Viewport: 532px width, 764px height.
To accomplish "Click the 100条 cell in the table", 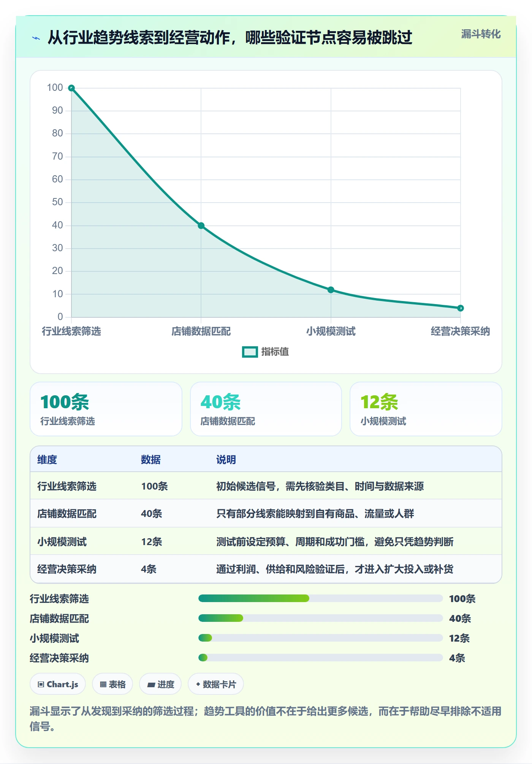I will click(155, 486).
